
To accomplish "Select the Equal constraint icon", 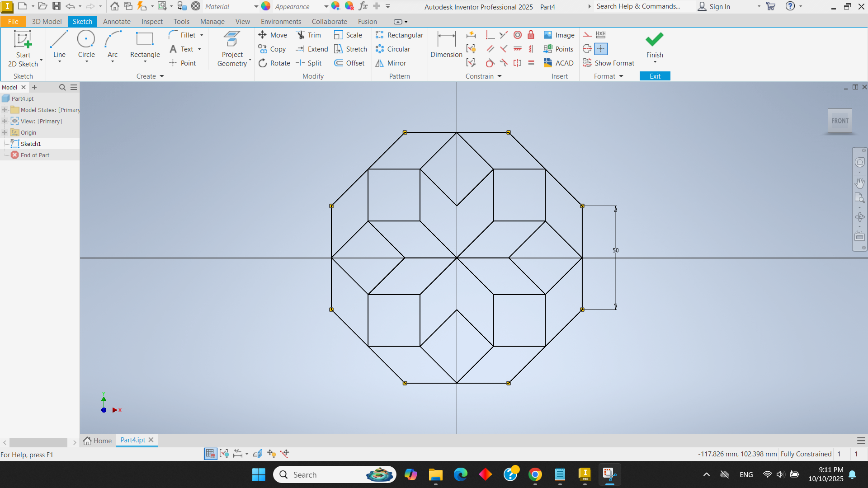I will pos(531,63).
